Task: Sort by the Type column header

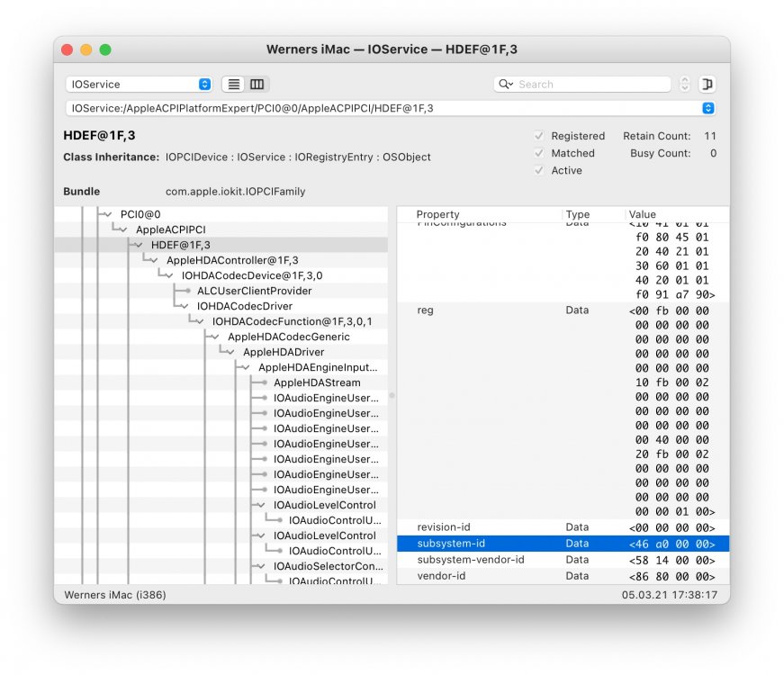Action: click(x=578, y=214)
